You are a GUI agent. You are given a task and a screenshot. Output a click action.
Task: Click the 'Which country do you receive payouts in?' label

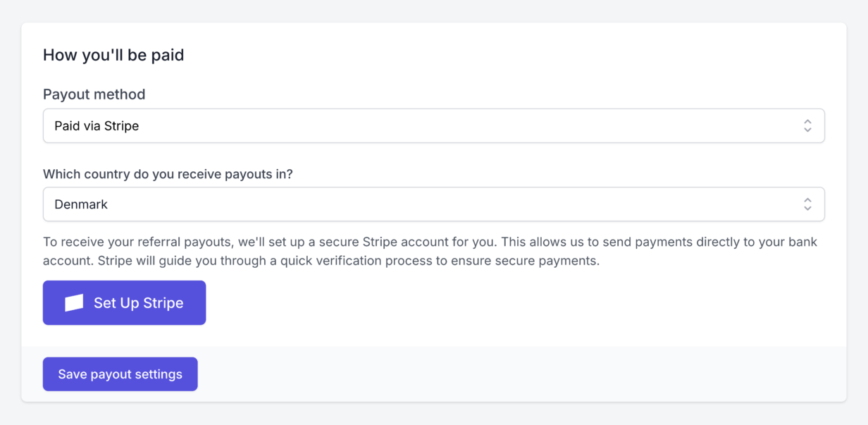168,174
